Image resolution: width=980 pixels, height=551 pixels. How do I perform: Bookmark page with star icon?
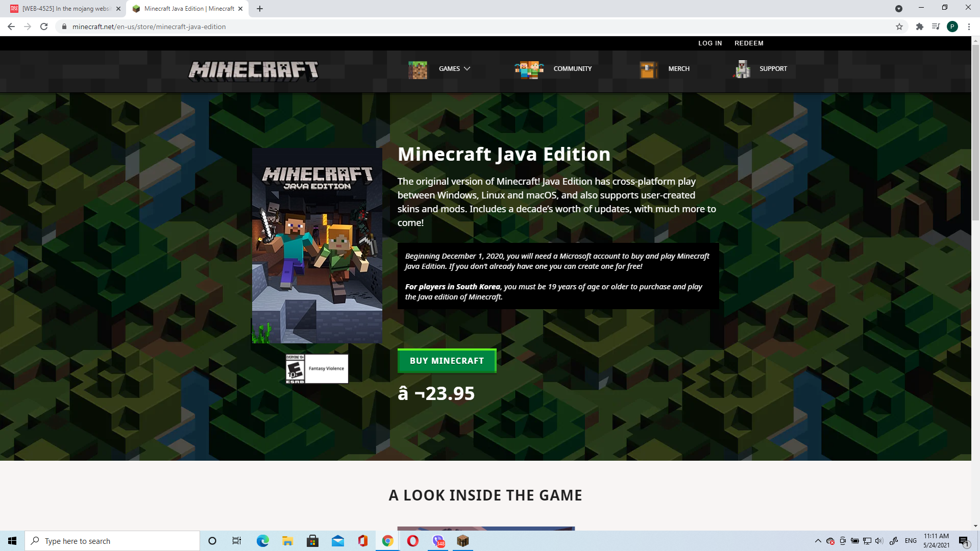point(899,27)
